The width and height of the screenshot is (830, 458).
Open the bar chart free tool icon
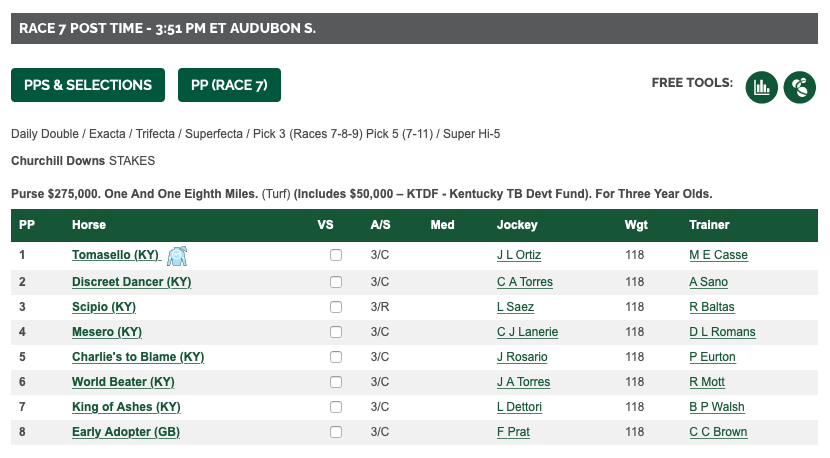pos(761,87)
